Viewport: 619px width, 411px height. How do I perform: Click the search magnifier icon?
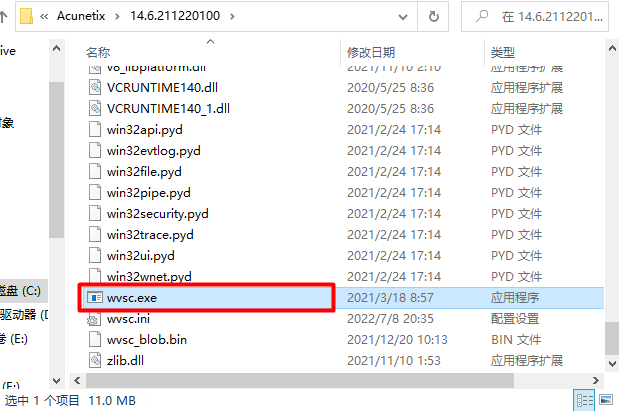[x=482, y=16]
